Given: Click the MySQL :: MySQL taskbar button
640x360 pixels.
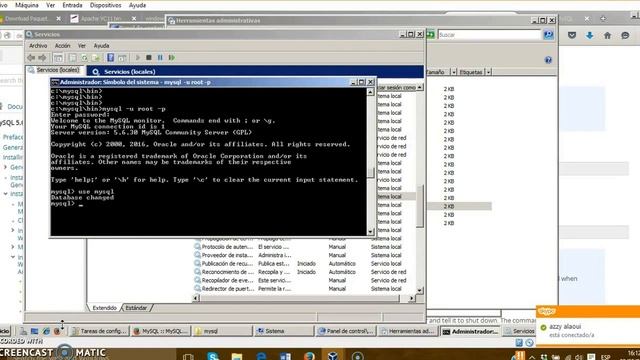Looking at the screenshot, I should pos(161,331).
